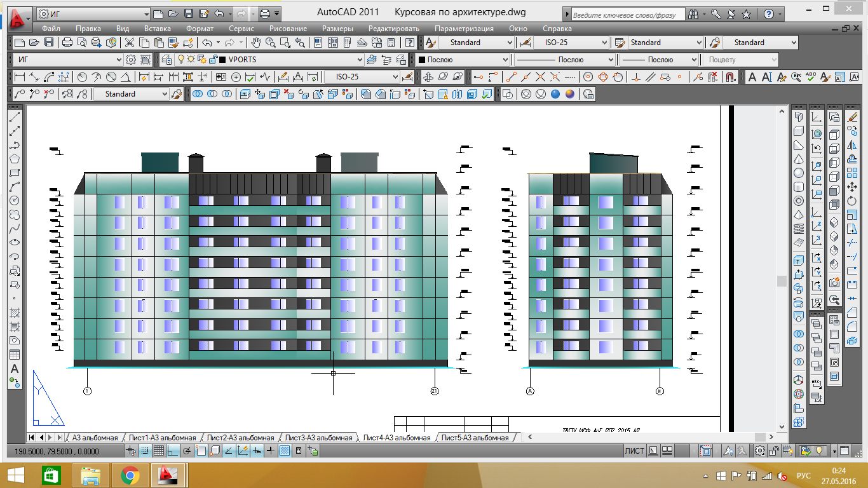Open the ИГ workspace dropdown

[68, 60]
